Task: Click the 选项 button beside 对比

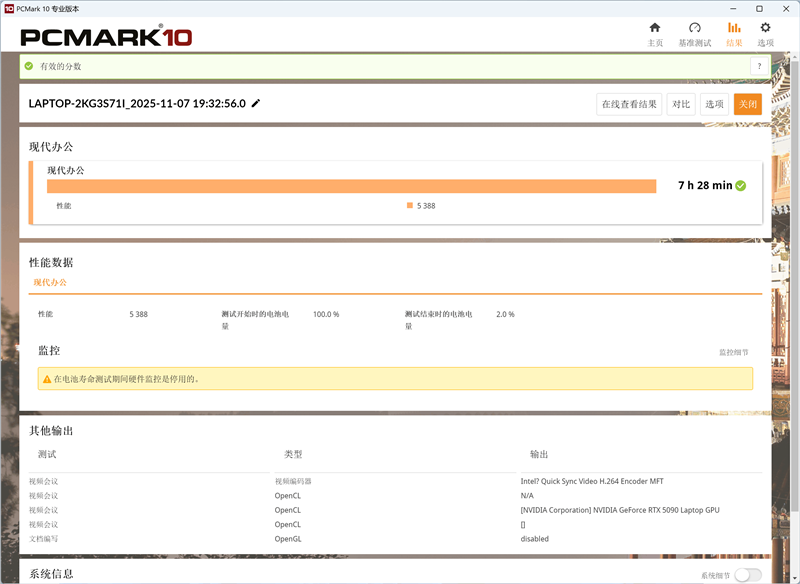Action: (716, 103)
